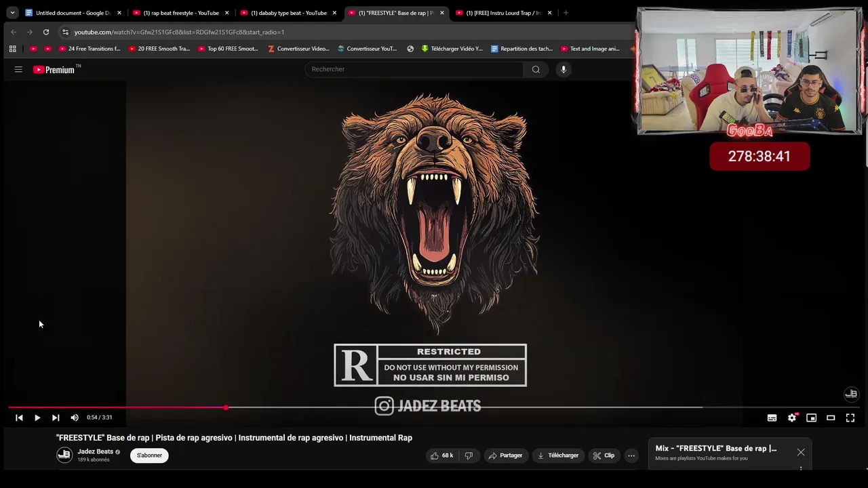Skip to the next video
The height and width of the screenshot is (488, 868).
click(56, 418)
